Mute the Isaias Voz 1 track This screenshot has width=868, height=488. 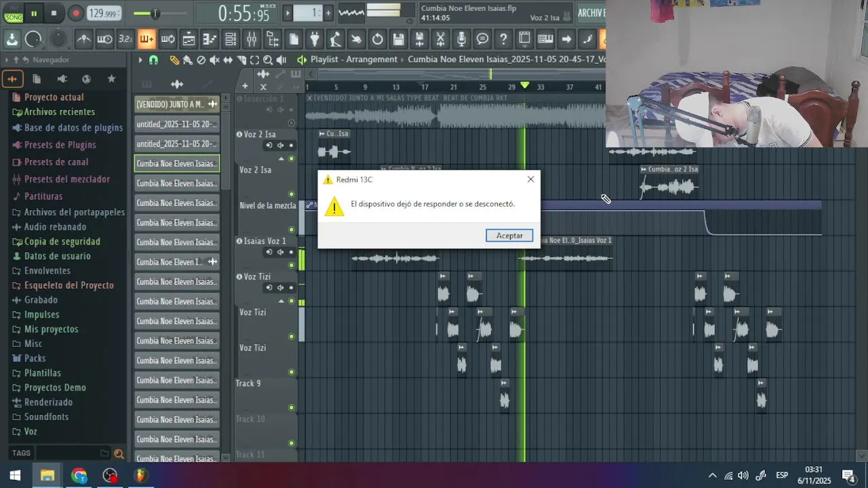(292, 265)
